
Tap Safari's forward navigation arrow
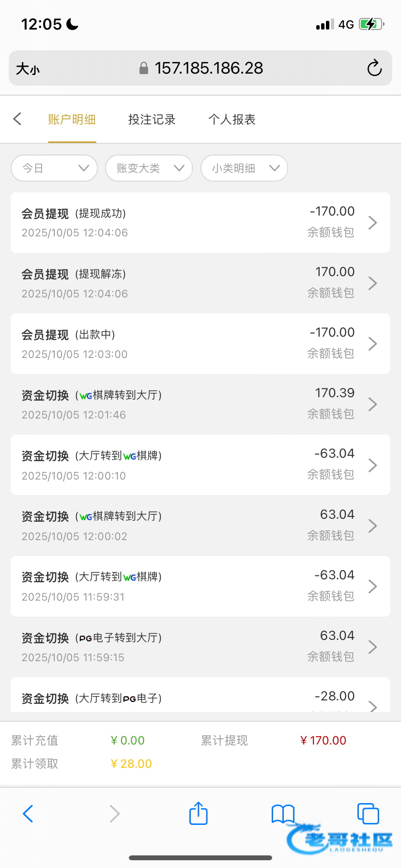pos(114,814)
